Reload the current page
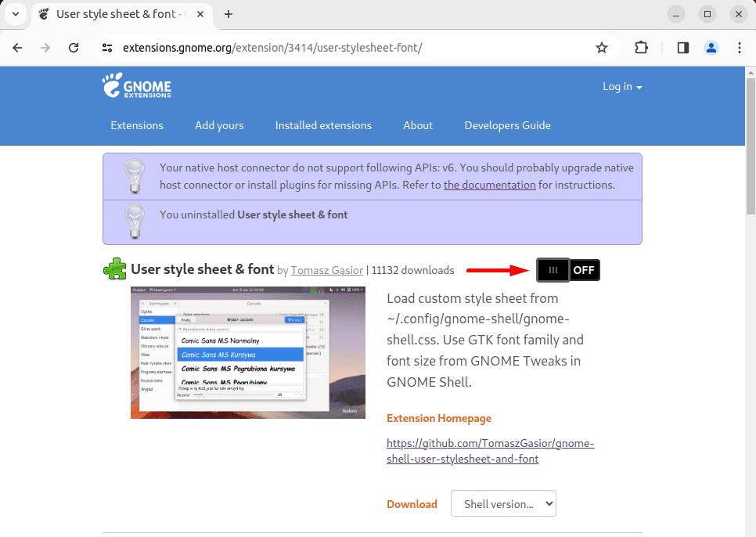The image size is (756, 537). coord(74,48)
